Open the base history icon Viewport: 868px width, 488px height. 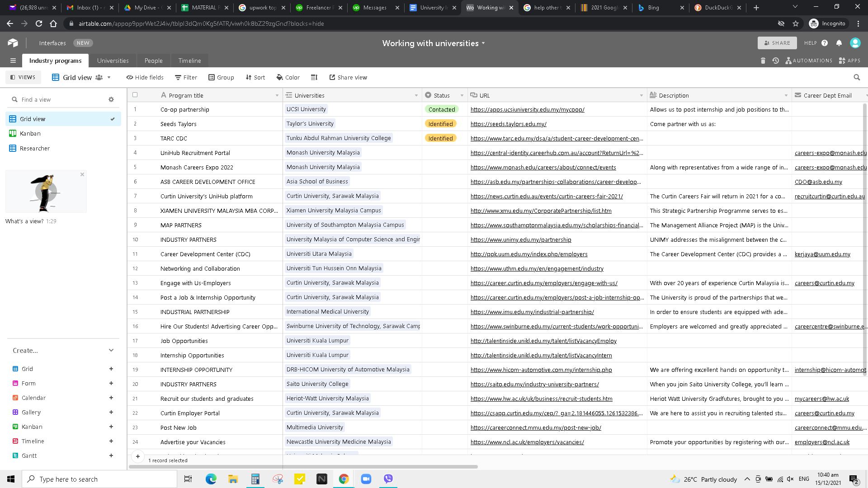point(776,61)
